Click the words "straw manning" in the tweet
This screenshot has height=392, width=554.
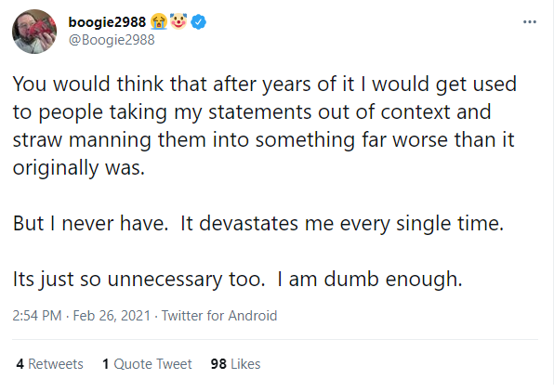click(x=82, y=140)
